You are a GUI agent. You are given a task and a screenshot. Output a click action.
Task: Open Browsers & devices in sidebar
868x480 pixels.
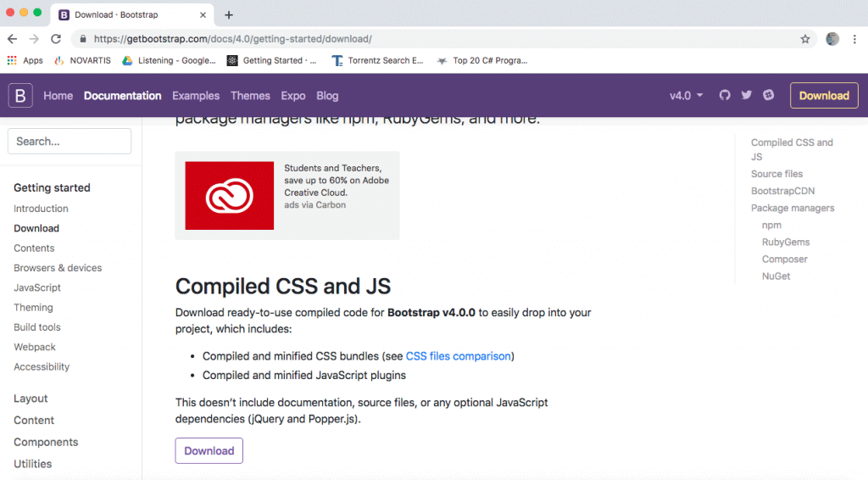(58, 268)
